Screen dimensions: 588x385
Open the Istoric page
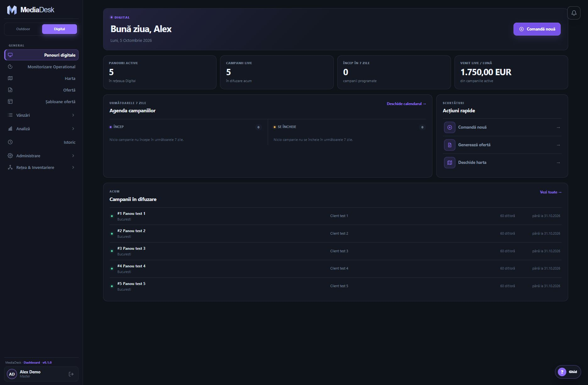click(41, 142)
